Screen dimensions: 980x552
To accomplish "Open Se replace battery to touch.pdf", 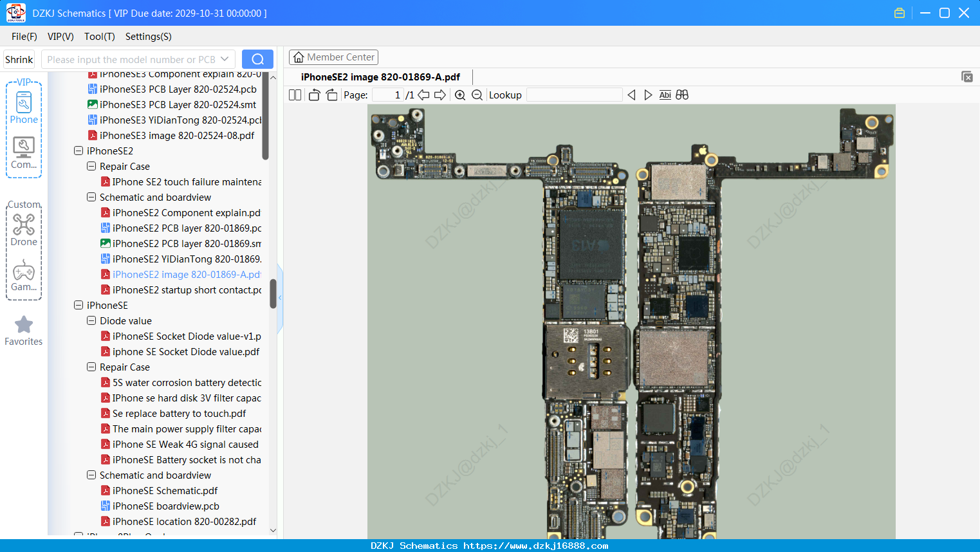I will [x=173, y=414].
